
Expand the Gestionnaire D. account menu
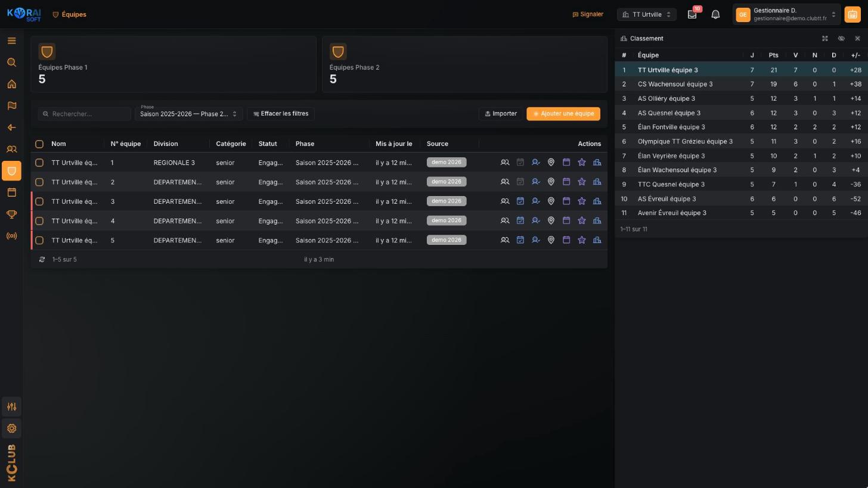coord(786,14)
